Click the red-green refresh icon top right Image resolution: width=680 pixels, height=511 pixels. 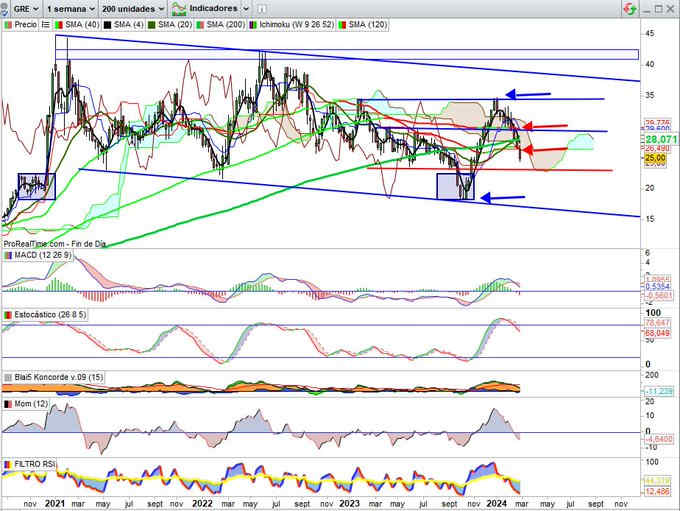tap(627, 8)
